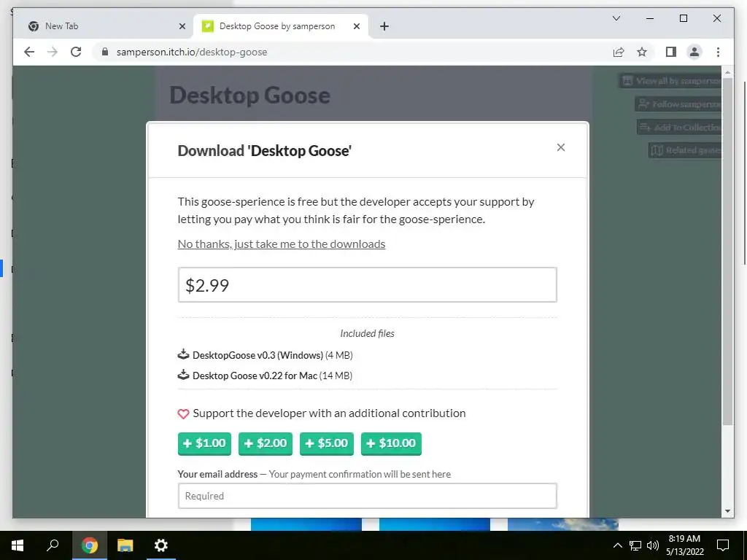This screenshot has width=747, height=560.
Task: Open Chrome side panel icon
Action: [x=671, y=52]
